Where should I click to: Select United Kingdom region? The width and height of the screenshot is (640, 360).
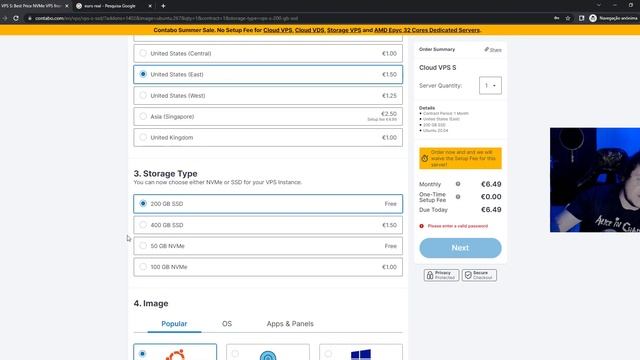click(x=268, y=138)
